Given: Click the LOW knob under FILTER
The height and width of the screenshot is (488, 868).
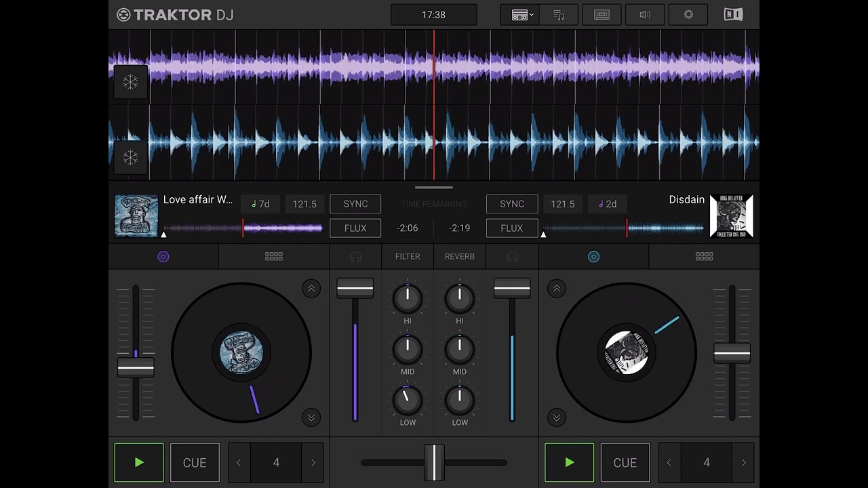Looking at the screenshot, I should (408, 401).
